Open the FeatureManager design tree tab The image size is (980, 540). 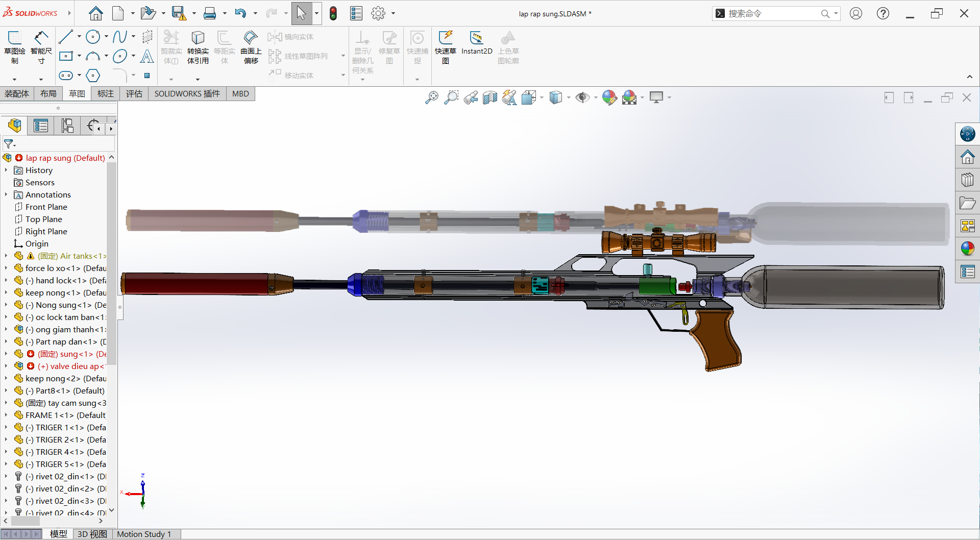(15, 126)
